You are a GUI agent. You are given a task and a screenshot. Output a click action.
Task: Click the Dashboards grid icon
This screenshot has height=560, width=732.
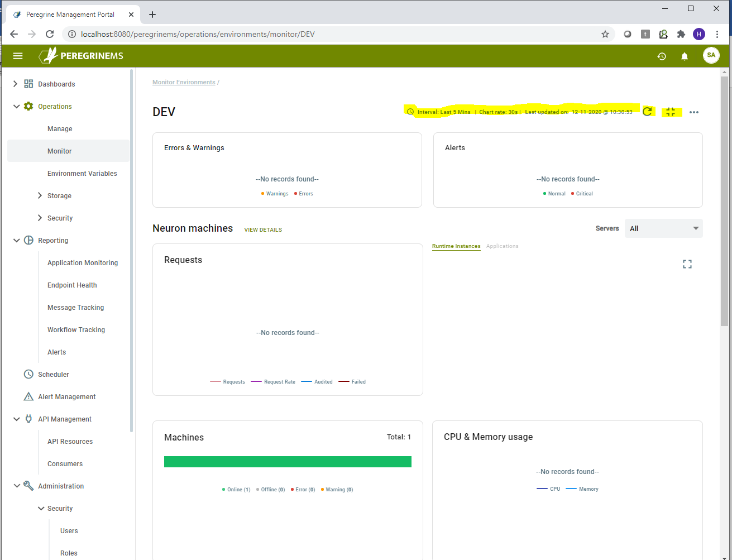coord(28,84)
